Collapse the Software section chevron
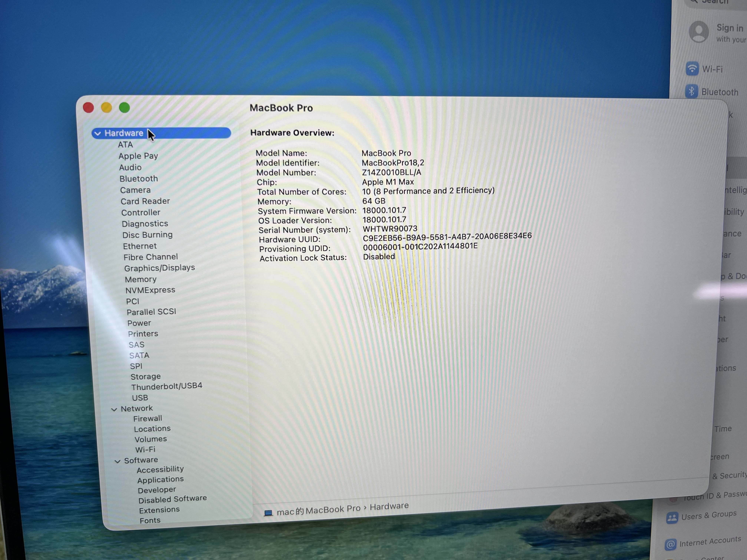The height and width of the screenshot is (560, 747). [117, 461]
